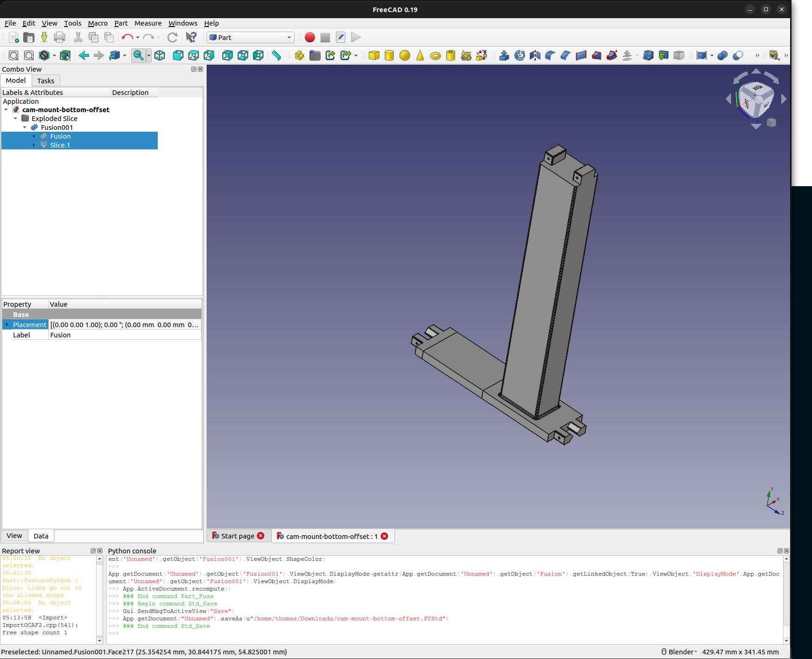Select the measure distance tool
This screenshot has height=659, width=812.
(276, 55)
